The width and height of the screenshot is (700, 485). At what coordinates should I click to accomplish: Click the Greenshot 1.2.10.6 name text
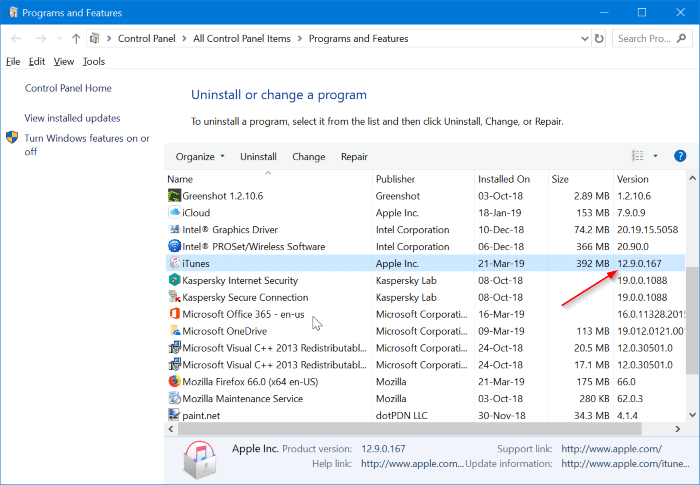click(x=222, y=196)
